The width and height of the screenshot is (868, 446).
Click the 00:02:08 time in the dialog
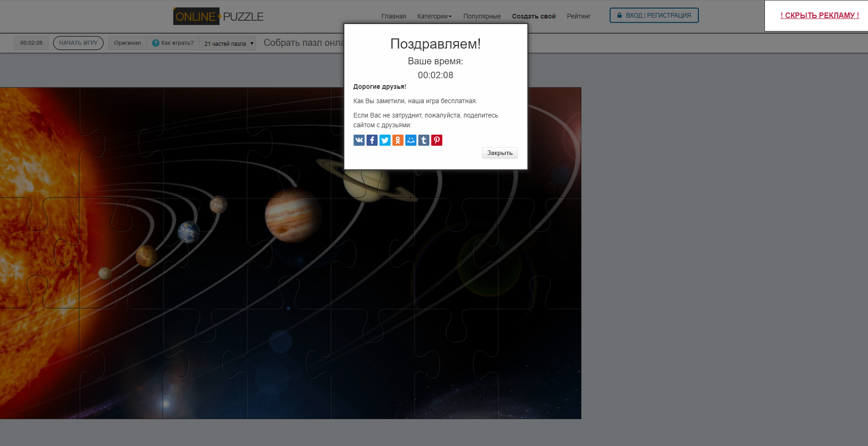coord(435,75)
